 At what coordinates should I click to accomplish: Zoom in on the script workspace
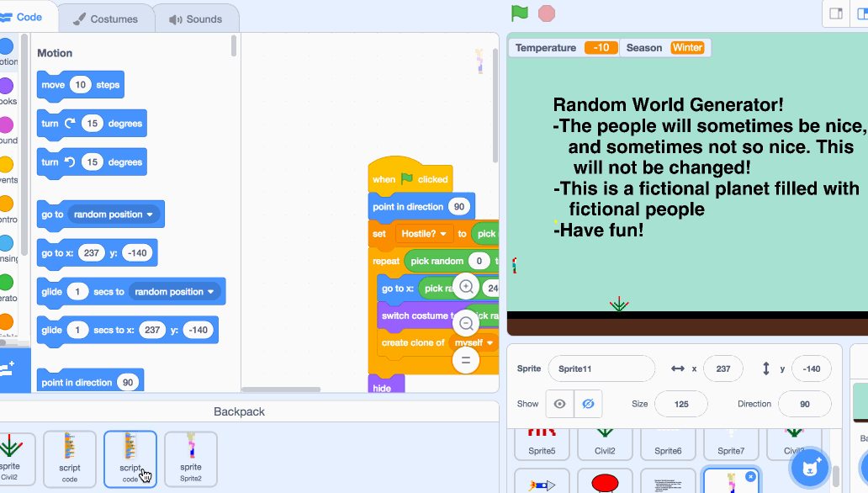tap(466, 286)
